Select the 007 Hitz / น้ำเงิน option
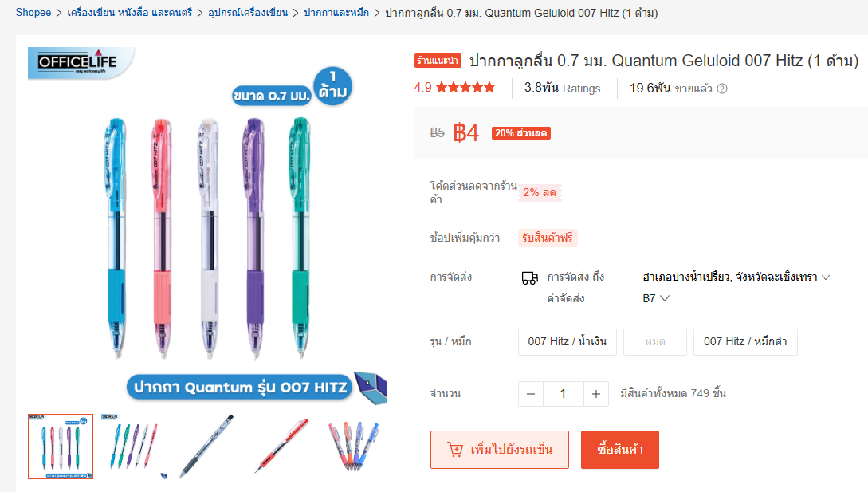 (x=568, y=342)
